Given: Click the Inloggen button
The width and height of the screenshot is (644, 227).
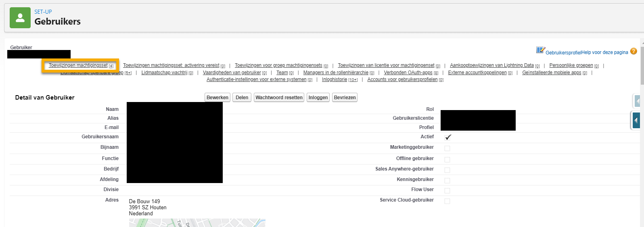Looking at the screenshot, I should coord(318,98).
